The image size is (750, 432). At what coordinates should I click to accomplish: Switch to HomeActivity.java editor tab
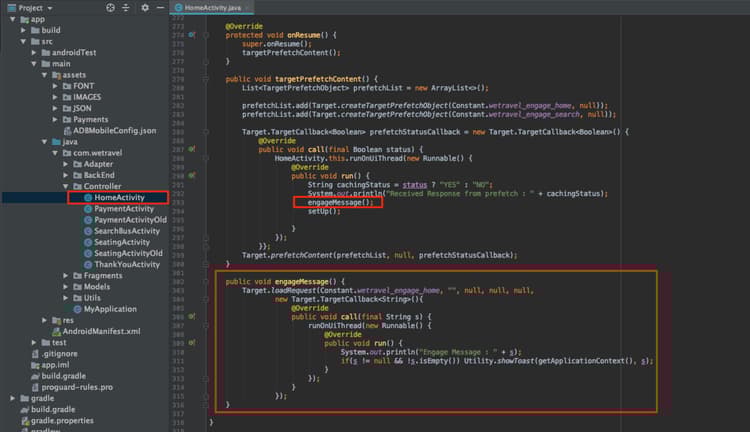pos(212,8)
